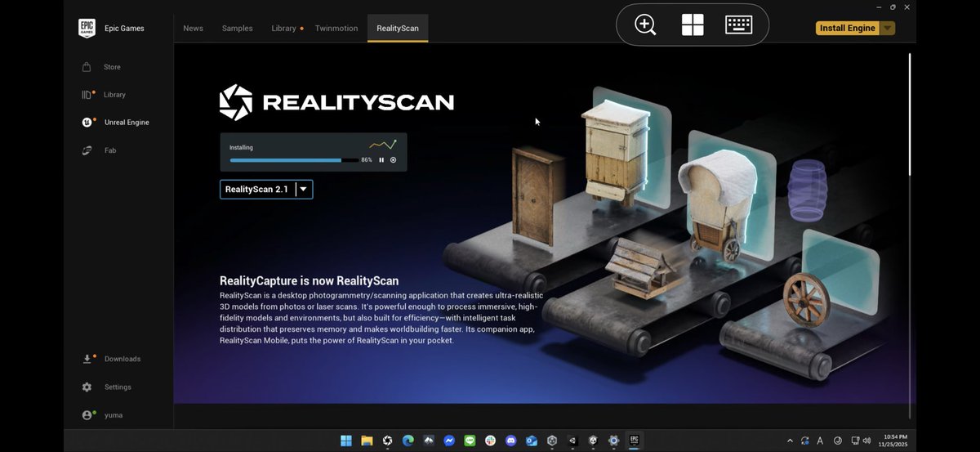980x452 pixels.
Task: Click the RealityScan 2.1 button
Action: click(257, 189)
